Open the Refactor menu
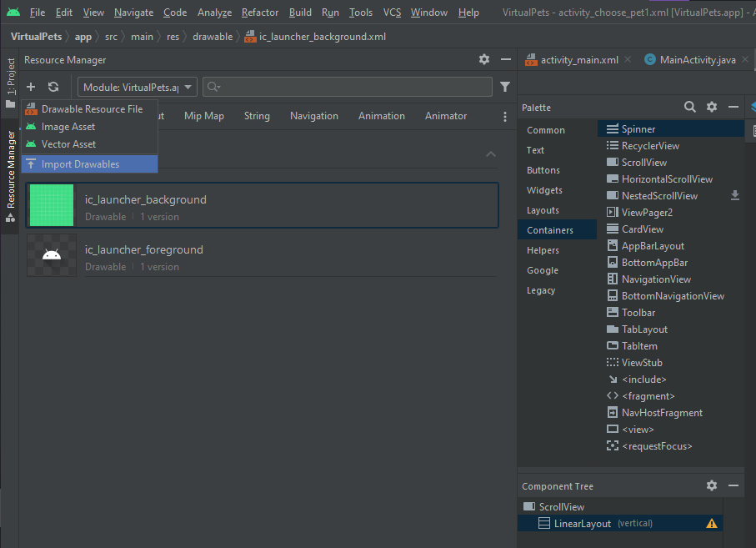 click(x=260, y=13)
